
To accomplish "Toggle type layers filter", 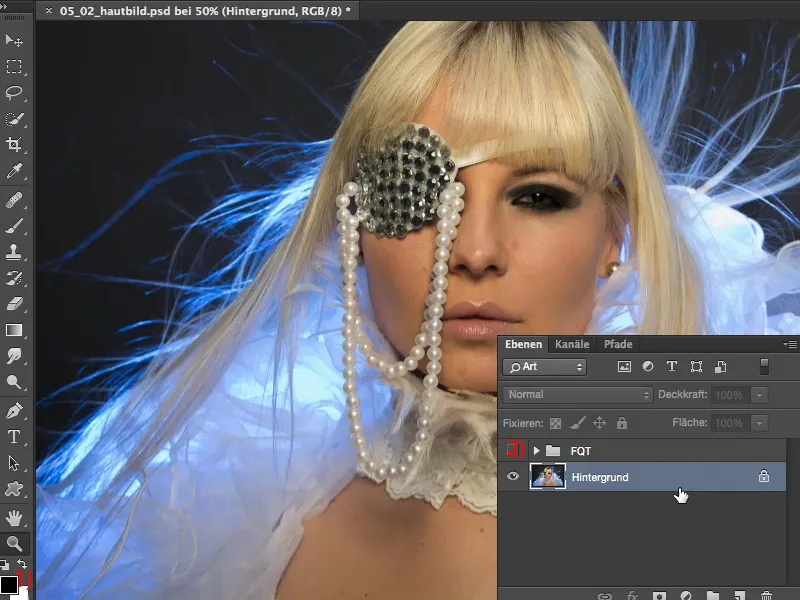I will pyautogui.click(x=672, y=366).
